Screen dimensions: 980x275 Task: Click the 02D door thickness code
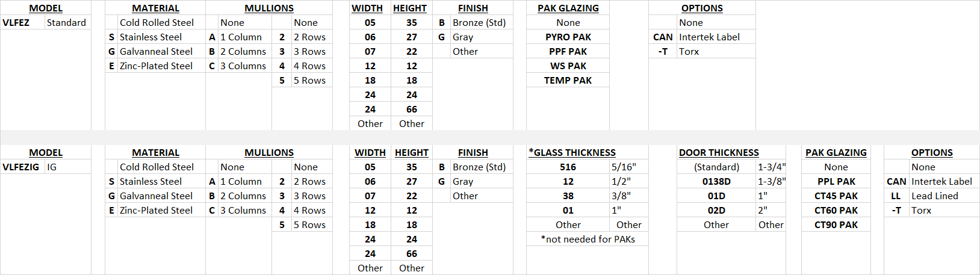pyautogui.click(x=716, y=211)
